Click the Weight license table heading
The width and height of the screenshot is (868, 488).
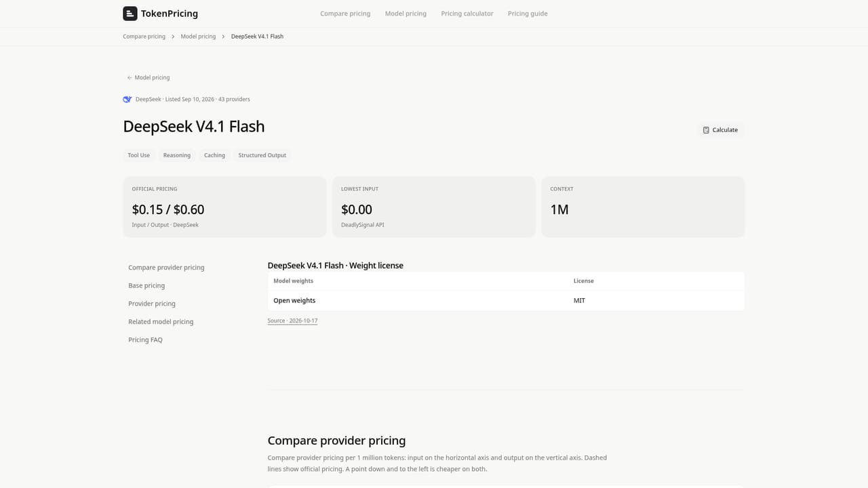point(336,266)
